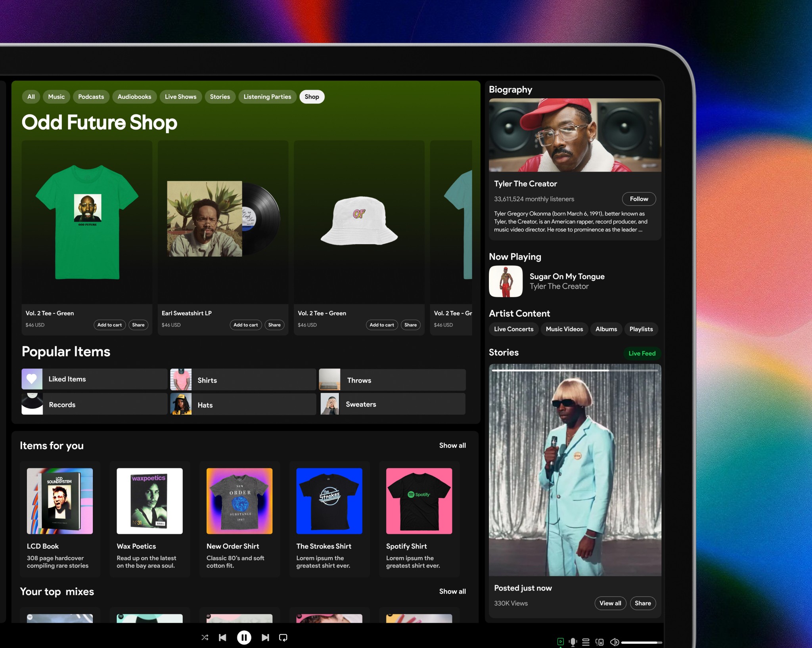Mute the volume speaker icon
812x648 pixels.
pos(614,642)
